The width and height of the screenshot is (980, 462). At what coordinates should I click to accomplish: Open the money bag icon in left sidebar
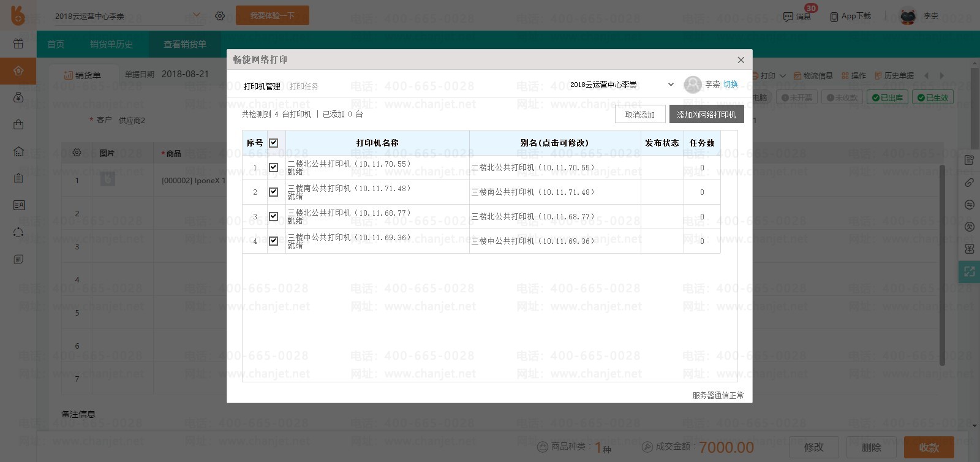coord(18,97)
